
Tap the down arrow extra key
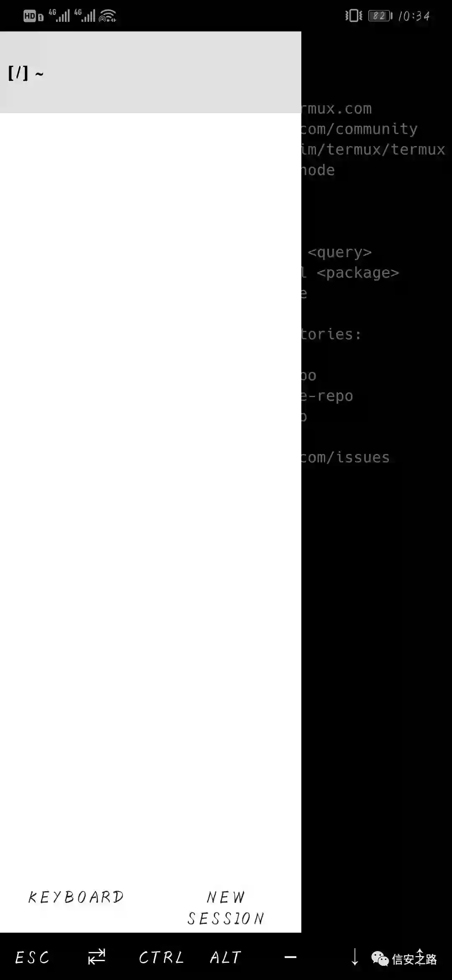354,957
